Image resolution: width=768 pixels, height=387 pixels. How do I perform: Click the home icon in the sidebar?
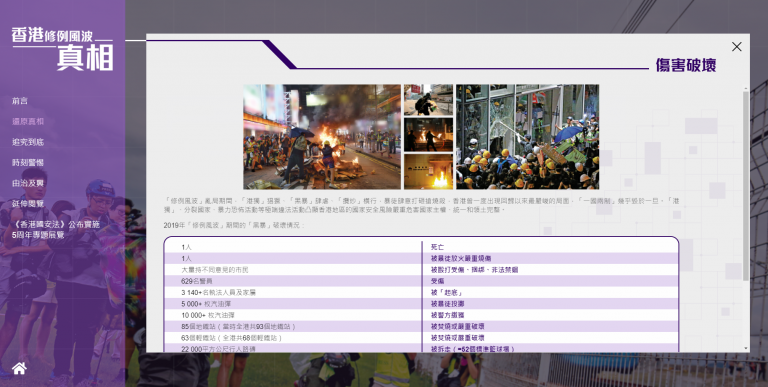pos(20,368)
